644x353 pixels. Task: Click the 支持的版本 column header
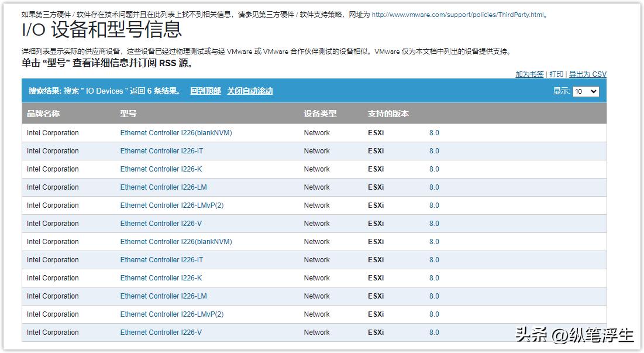(388, 114)
